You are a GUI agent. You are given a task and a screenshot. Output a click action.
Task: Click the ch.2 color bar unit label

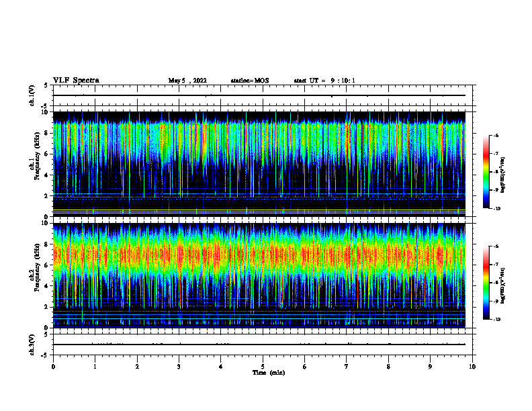(503, 286)
